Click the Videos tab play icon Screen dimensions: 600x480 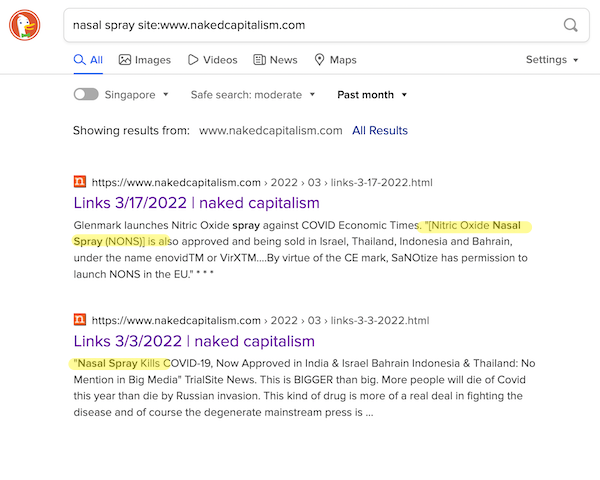193,60
